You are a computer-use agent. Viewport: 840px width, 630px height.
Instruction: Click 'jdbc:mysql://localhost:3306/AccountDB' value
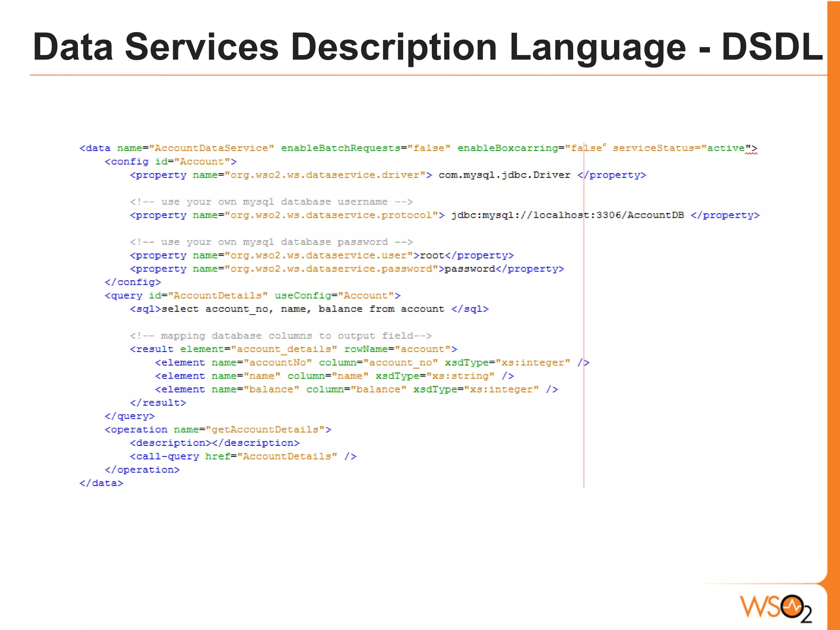568,215
